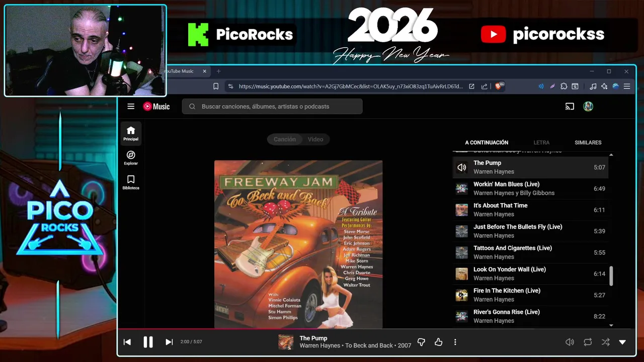Screen dimensions: 644x362
Task: Toggle shuffle playback
Action: [605, 342]
